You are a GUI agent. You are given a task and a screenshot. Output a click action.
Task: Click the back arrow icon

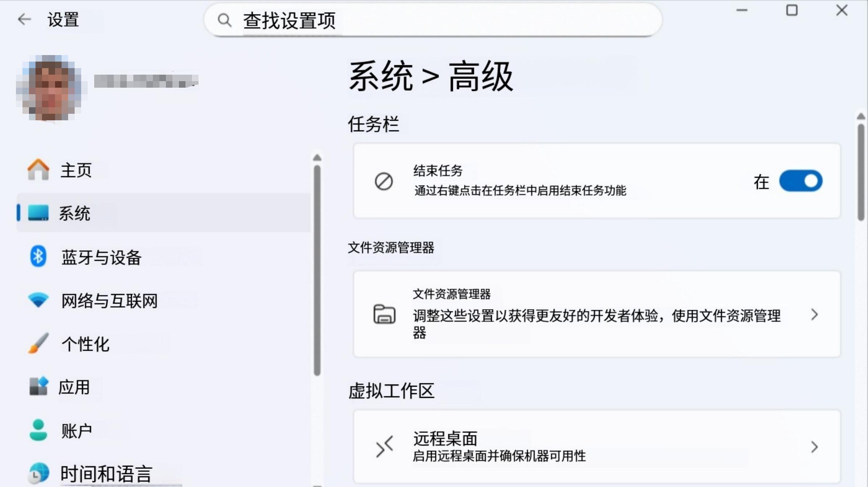(x=24, y=19)
